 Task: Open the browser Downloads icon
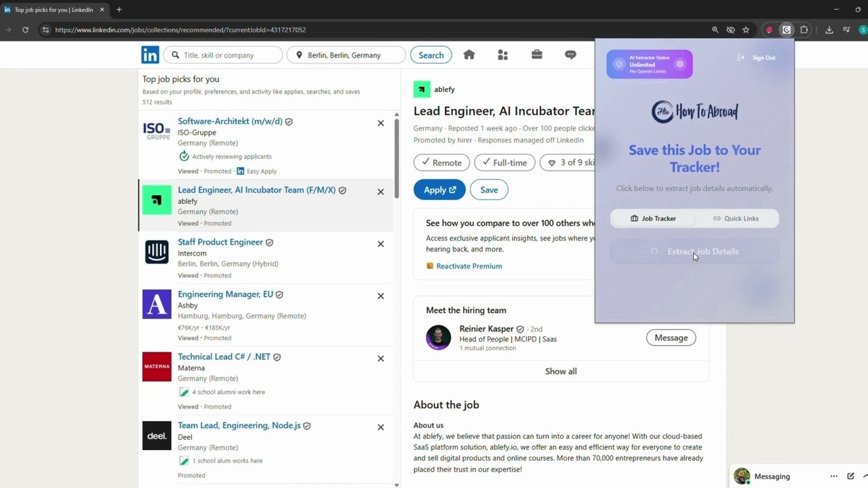point(829,30)
